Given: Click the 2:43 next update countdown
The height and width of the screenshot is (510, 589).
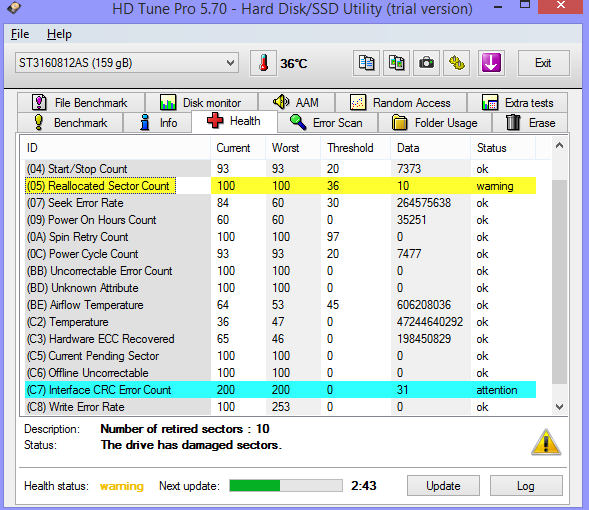Looking at the screenshot, I should (364, 486).
